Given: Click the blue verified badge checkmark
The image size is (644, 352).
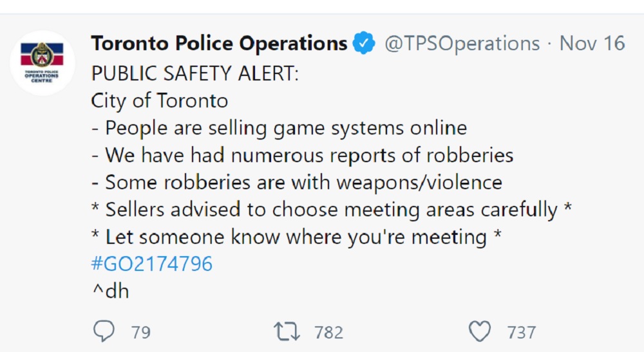Looking at the screenshot, I should (x=364, y=43).
